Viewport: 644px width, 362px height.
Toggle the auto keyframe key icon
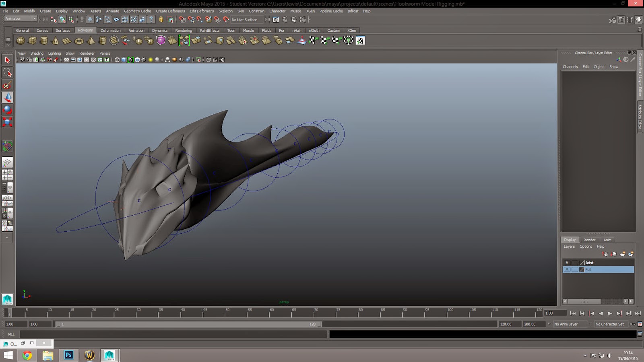pos(632,324)
